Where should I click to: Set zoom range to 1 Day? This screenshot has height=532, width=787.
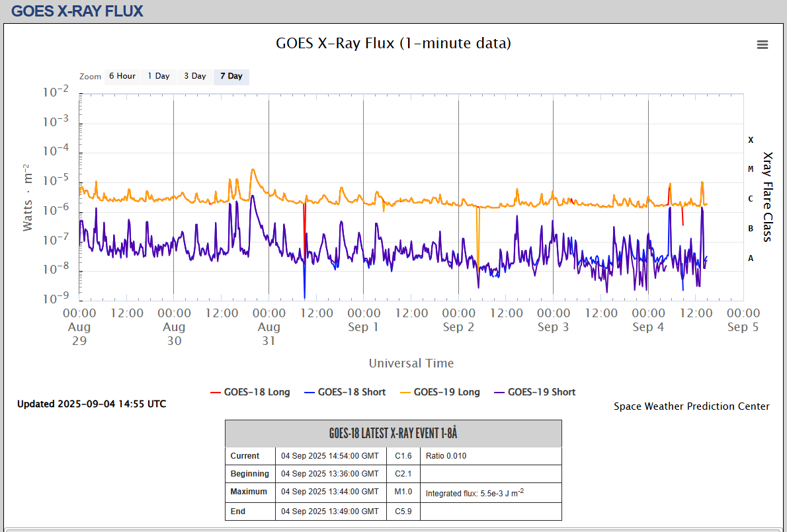159,76
